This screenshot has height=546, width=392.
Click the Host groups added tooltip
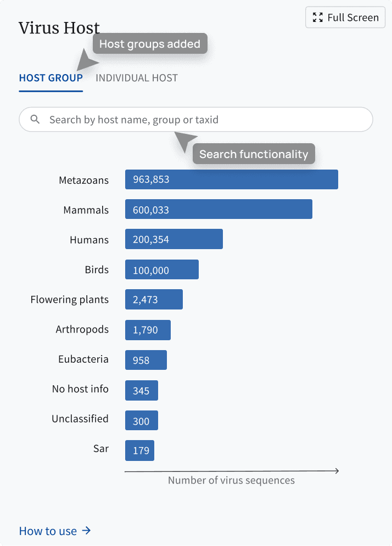150,44
